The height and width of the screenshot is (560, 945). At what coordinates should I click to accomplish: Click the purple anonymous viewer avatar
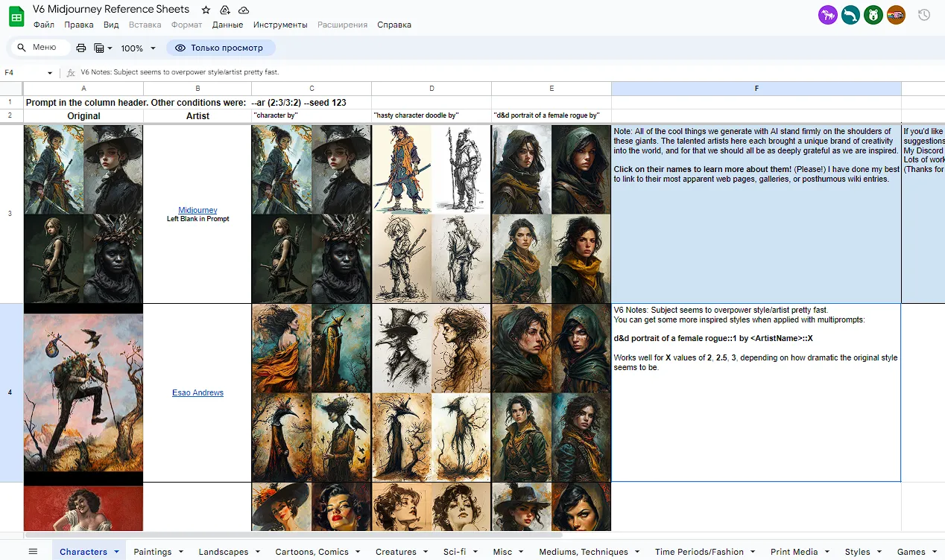coord(827,15)
